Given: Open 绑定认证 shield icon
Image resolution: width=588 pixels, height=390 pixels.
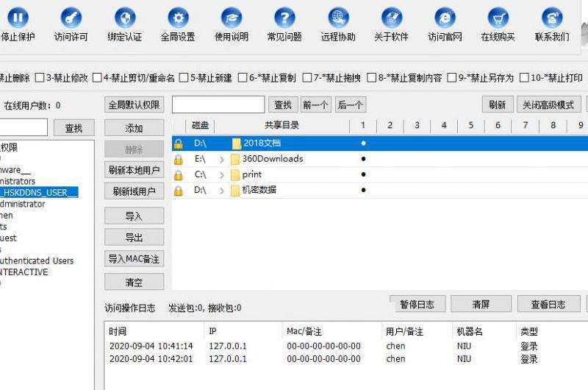Looking at the screenshot, I should coord(124,18).
